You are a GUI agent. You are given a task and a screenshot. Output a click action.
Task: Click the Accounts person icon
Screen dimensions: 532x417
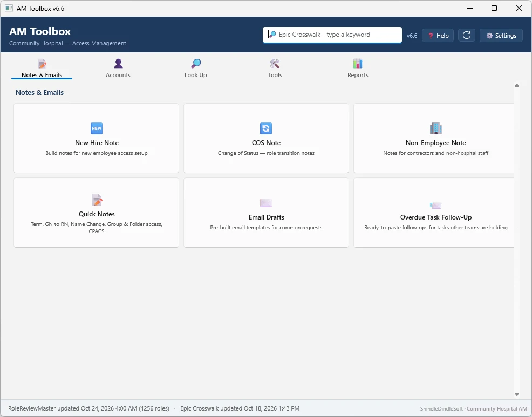118,64
